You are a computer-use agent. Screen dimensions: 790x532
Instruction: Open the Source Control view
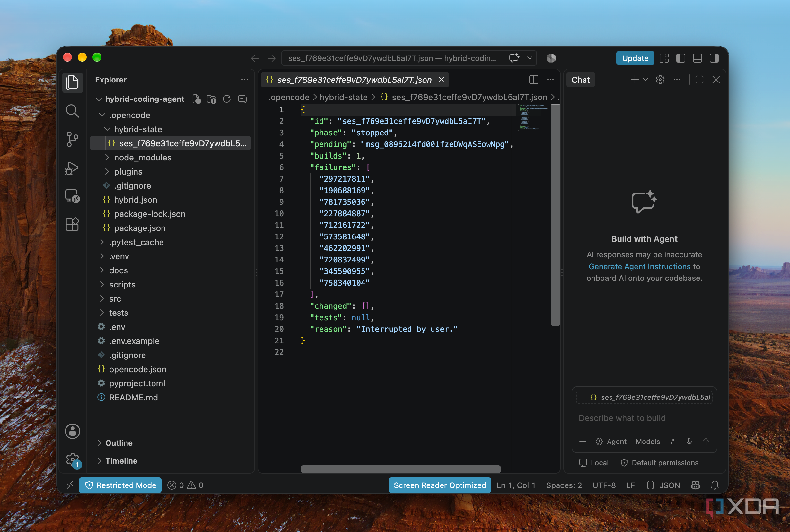(x=72, y=139)
